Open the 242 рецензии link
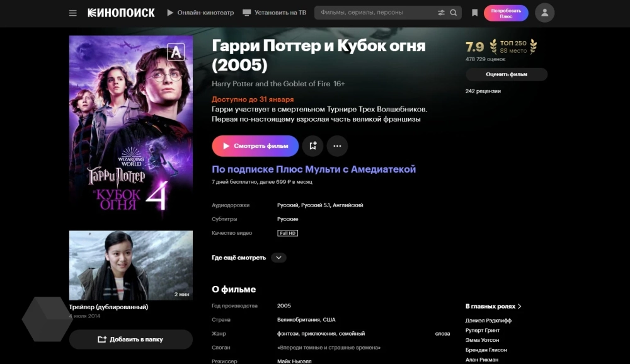 pos(483,91)
